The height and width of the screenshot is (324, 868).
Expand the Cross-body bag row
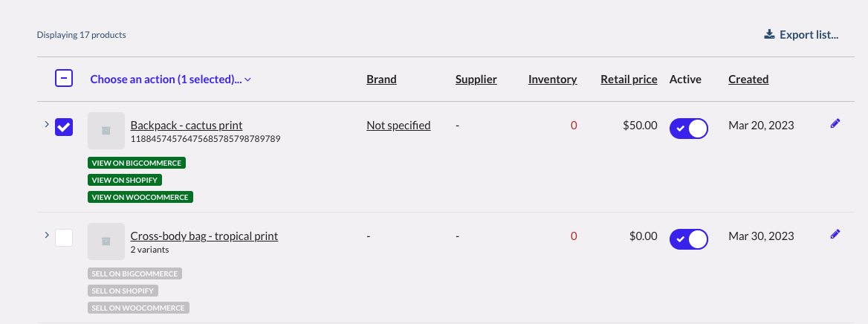(x=47, y=235)
